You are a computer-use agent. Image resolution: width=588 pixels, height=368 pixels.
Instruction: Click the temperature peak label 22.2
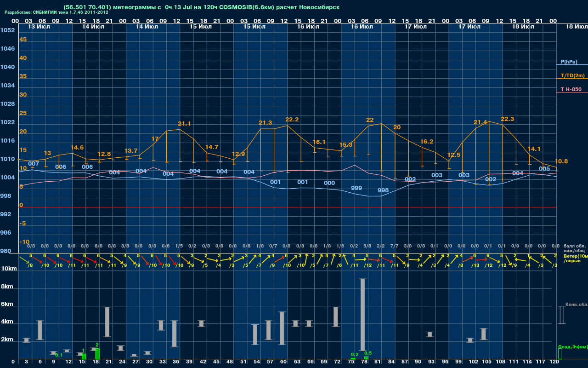click(x=292, y=120)
